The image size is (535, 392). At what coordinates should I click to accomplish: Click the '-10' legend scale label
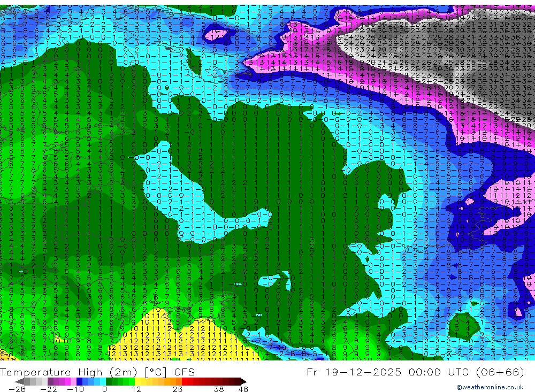point(75,389)
